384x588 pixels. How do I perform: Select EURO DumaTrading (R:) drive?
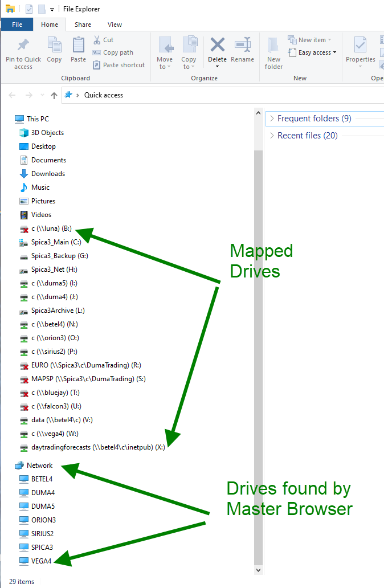tap(80, 365)
